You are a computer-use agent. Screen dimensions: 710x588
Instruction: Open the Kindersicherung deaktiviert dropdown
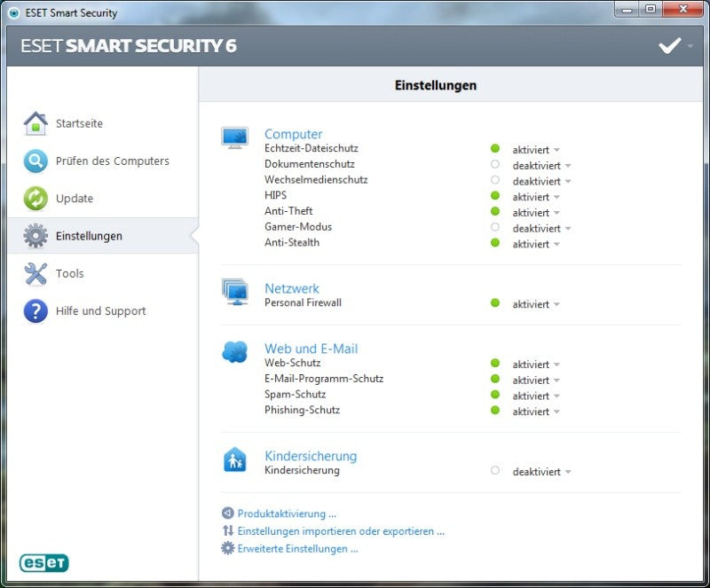click(x=541, y=472)
